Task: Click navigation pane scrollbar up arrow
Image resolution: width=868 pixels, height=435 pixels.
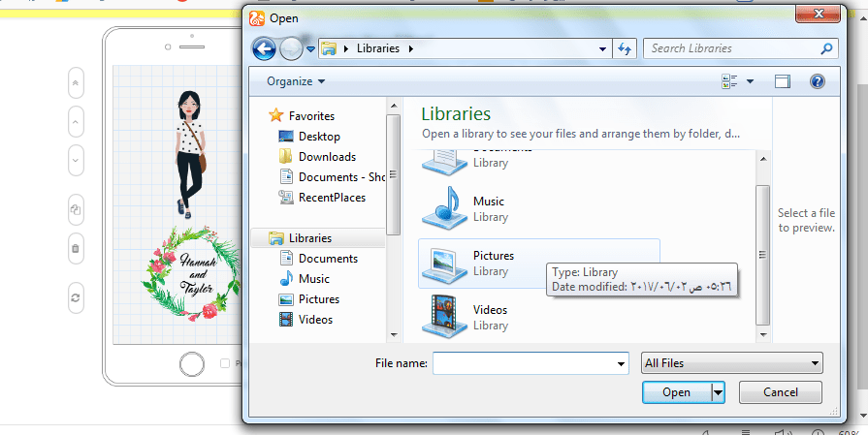Action: click(x=394, y=107)
